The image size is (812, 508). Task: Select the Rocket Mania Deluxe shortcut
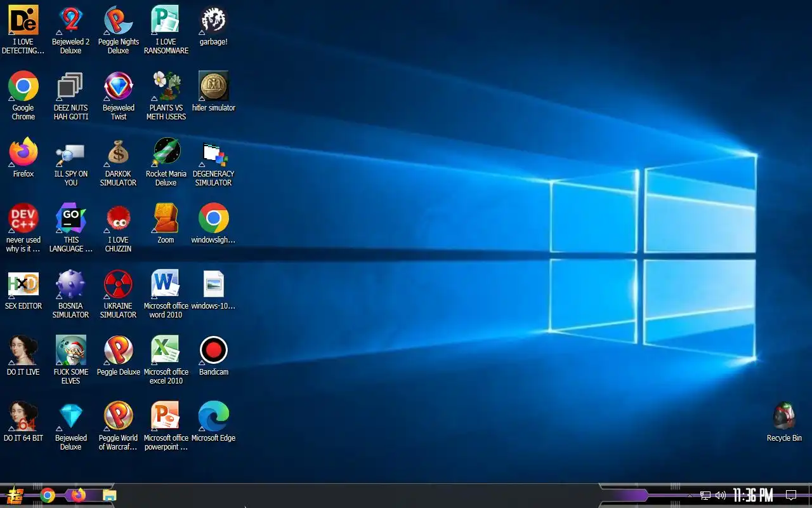click(x=166, y=162)
